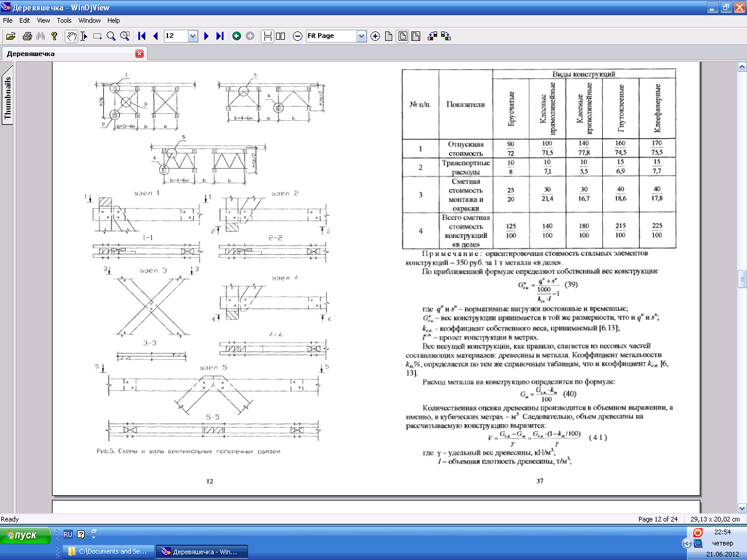Image resolution: width=747 pixels, height=560 pixels.
Task: Click the taskbar help question icon
Action: [x=81, y=534]
